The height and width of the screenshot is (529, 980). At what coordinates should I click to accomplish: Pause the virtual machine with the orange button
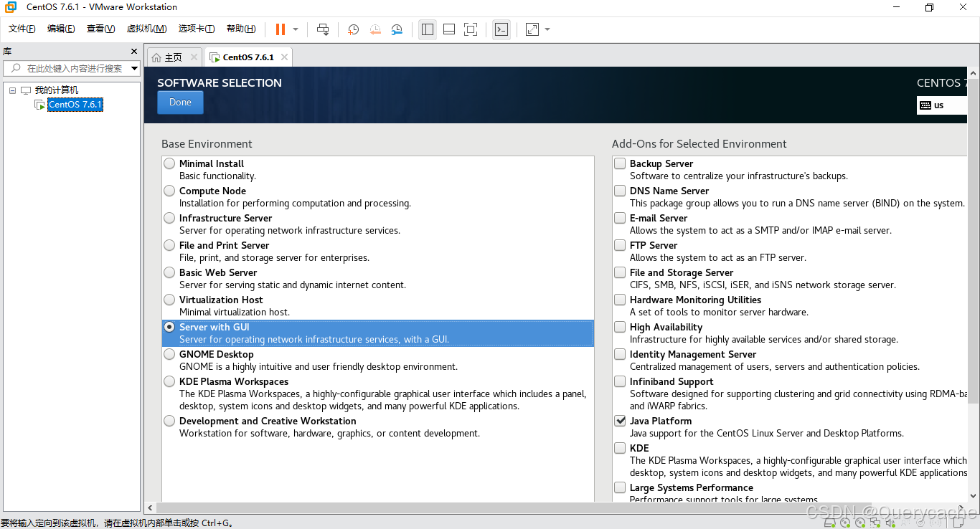coord(281,29)
